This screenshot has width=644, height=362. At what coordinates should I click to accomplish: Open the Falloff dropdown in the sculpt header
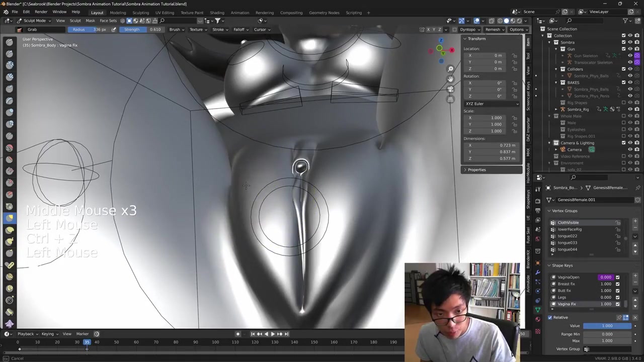[240, 29]
